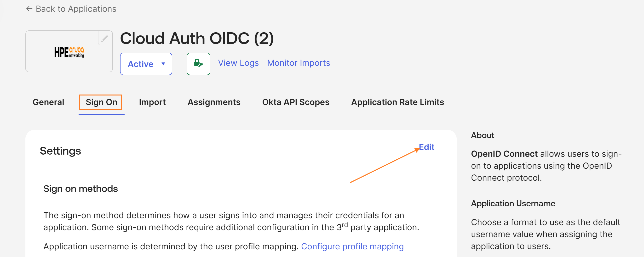Click the edit logo pencil icon

point(105,38)
